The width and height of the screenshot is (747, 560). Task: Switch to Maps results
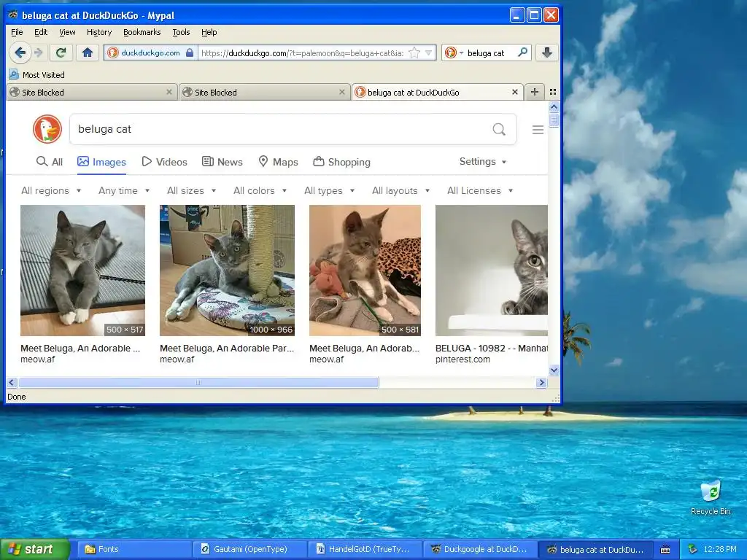coord(278,162)
